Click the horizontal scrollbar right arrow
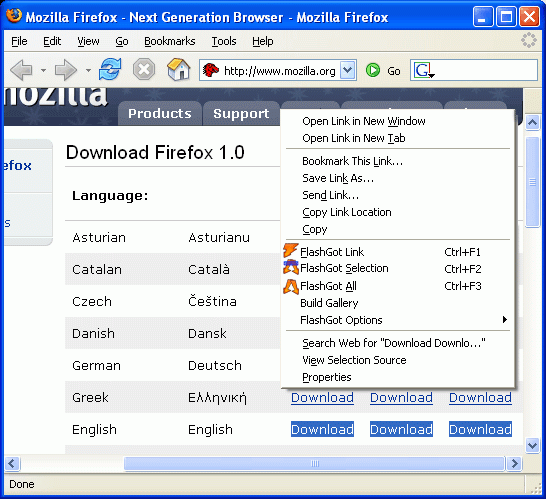Image resolution: width=546 pixels, height=499 pixels. coord(514,463)
